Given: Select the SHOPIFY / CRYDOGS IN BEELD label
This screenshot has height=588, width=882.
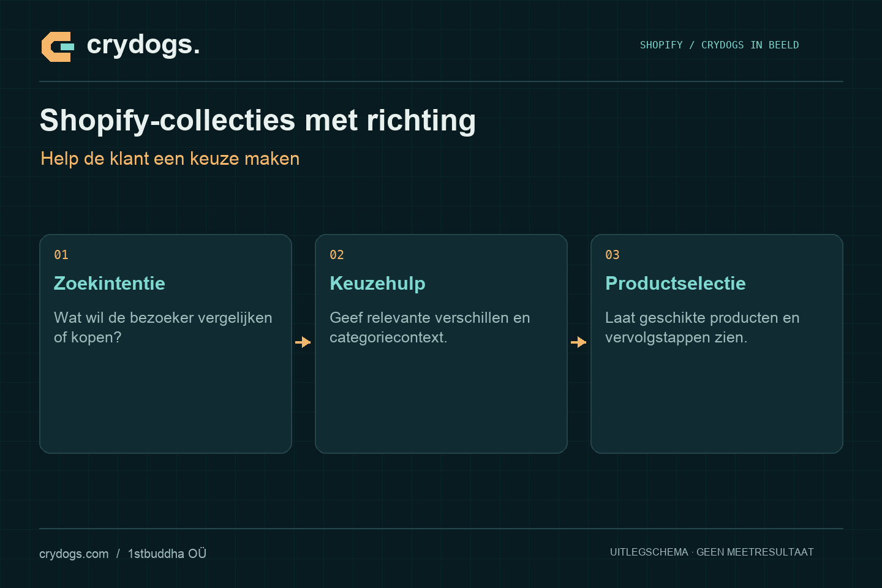Looking at the screenshot, I should [719, 45].
